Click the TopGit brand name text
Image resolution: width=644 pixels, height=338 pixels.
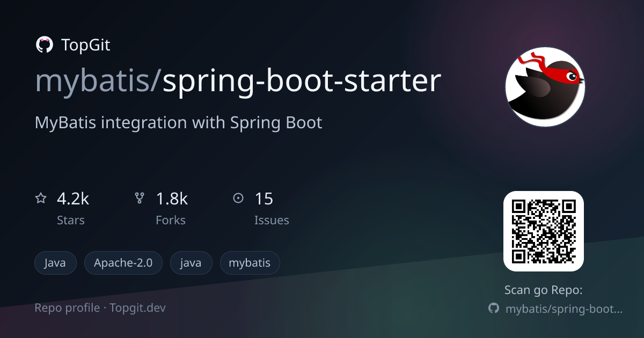[86, 45]
